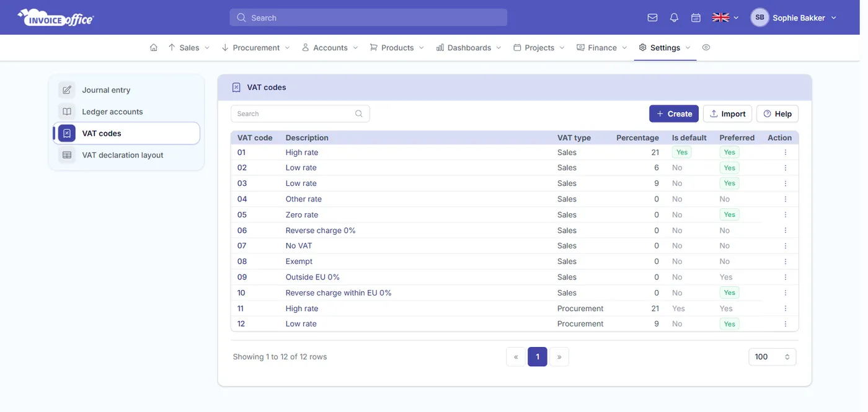868x412 pixels.
Task: Open row actions for VAT code 09
Action: tap(785, 278)
